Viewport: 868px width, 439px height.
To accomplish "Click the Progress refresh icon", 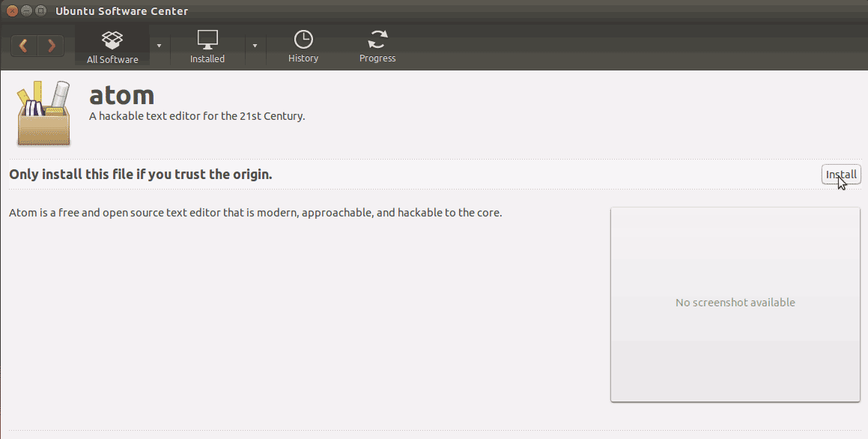I will [377, 39].
